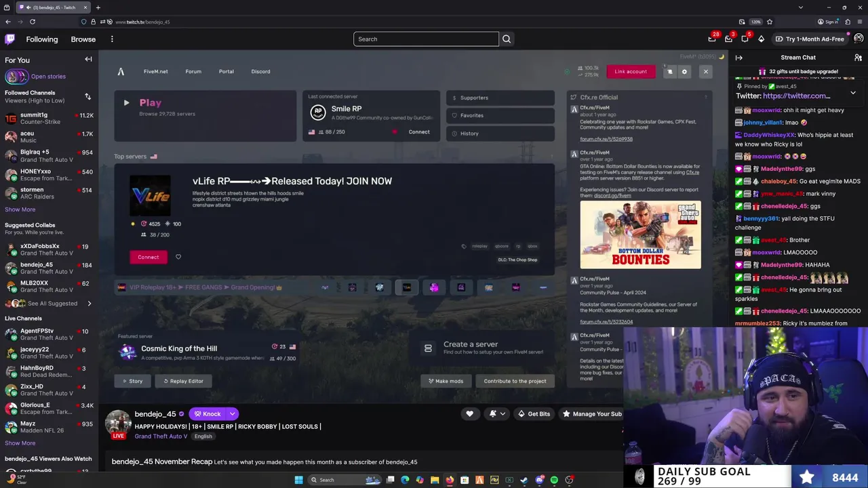The image size is (868, 488).
Task: Click FiveM.net in streamed FiveM window
Action: point(155,71)
